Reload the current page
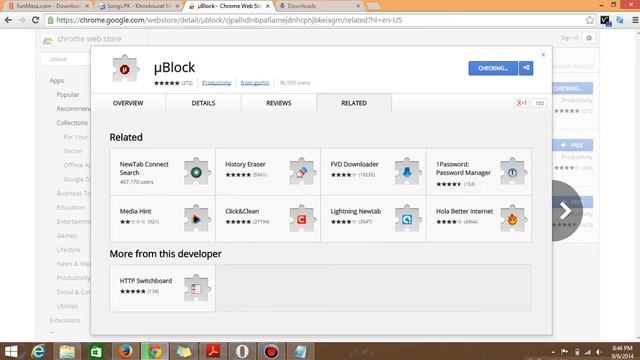 pyautogui.click(x=36, y=20)
